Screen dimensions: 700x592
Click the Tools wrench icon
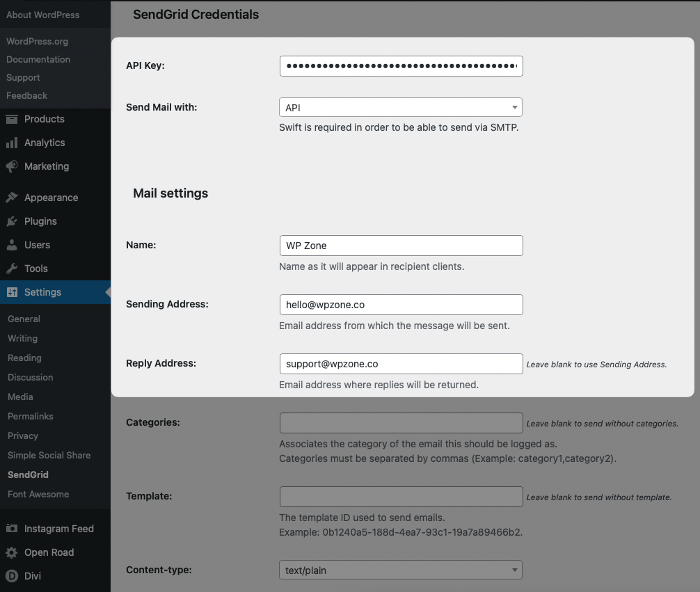click(12, 269)
